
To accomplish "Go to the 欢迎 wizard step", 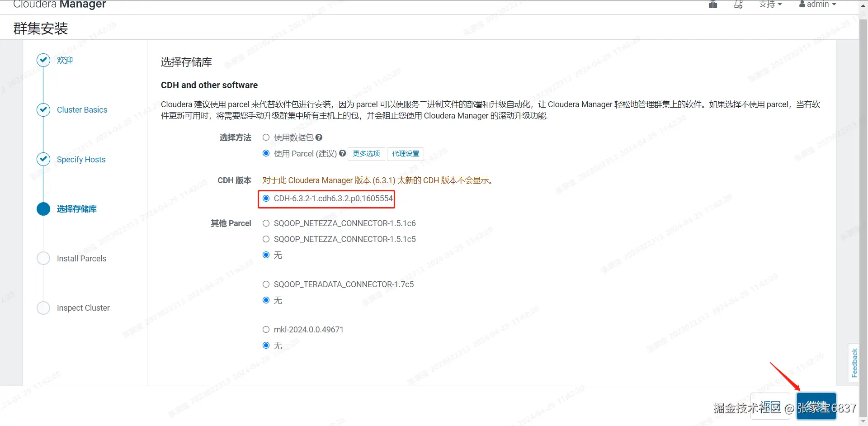I will point(65,60).
